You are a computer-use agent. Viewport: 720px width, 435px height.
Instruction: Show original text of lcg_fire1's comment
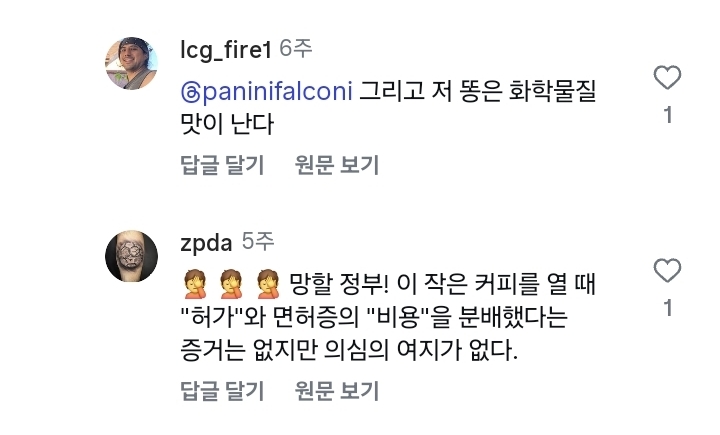337,164
